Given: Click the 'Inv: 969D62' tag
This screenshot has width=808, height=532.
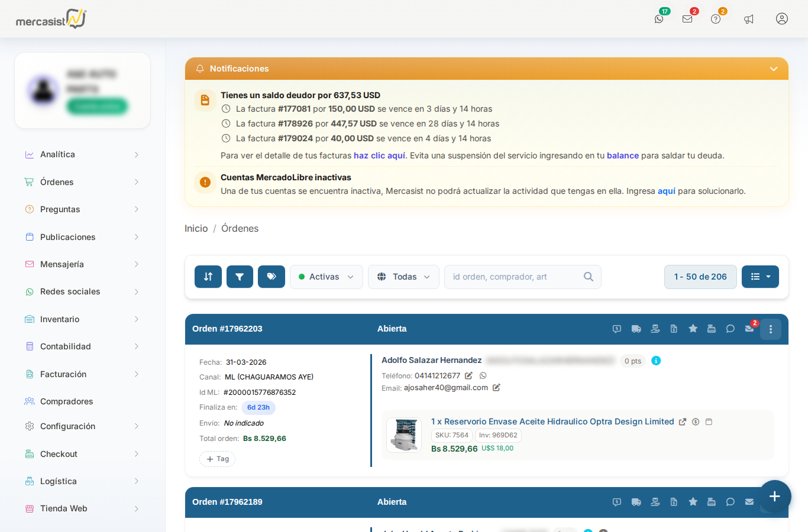Looking at the screenshot, I should point(498,435).
